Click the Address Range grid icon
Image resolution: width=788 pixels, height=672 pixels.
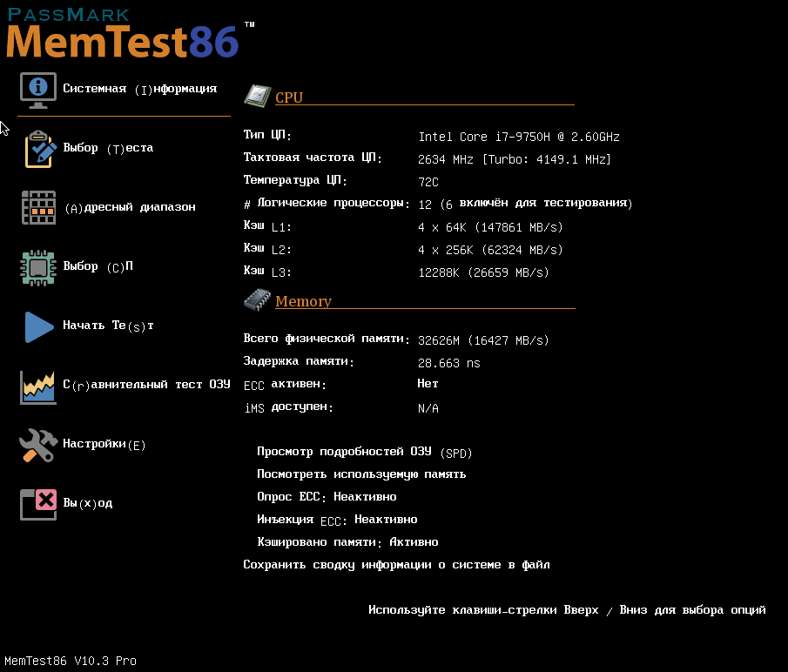(38, 207)
